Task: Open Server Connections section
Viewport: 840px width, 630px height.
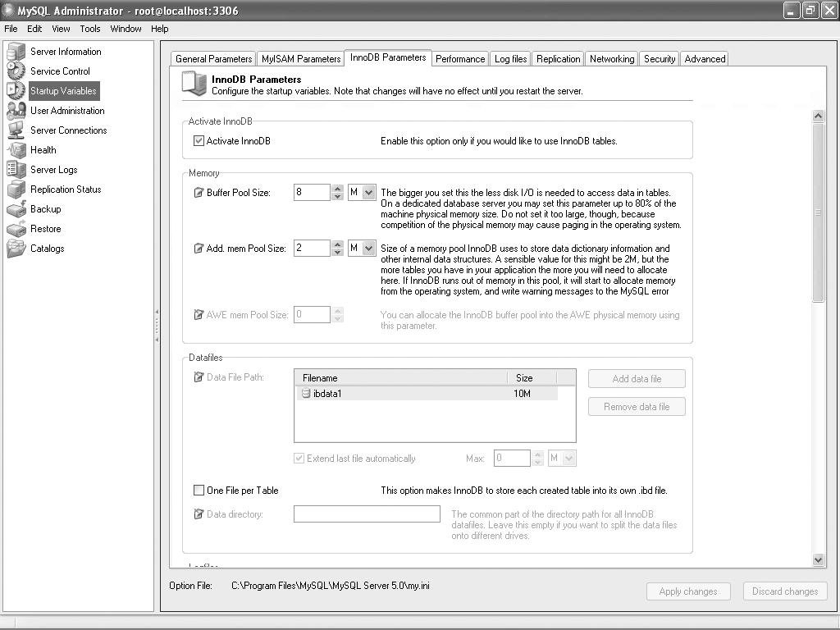Action: tap(69, 130)
